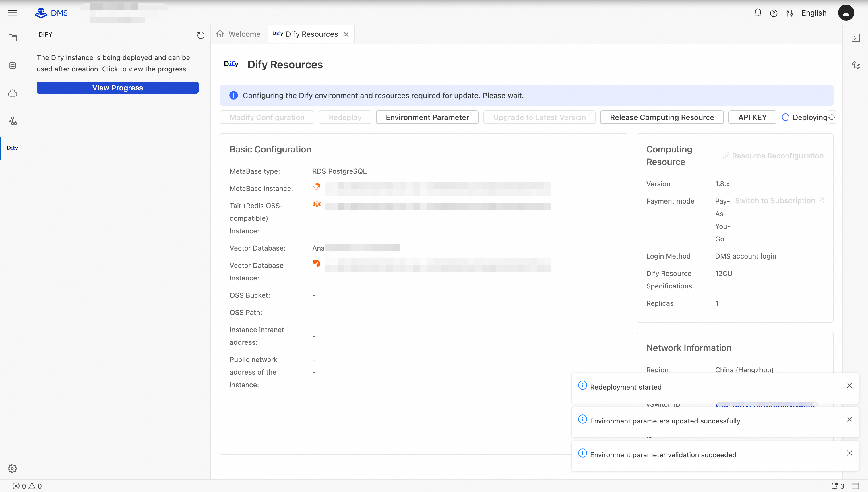The width and height of the screenshot is (868, 492).
Task: Click the DMS account login value
Action: click(745, 256)
